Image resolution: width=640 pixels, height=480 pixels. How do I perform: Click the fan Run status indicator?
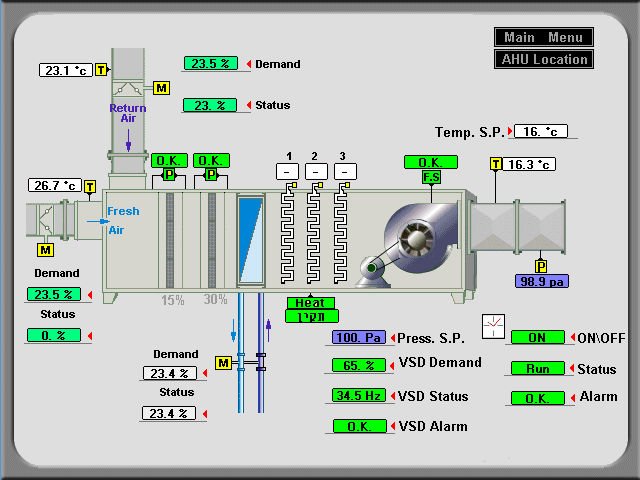point(538,369)
